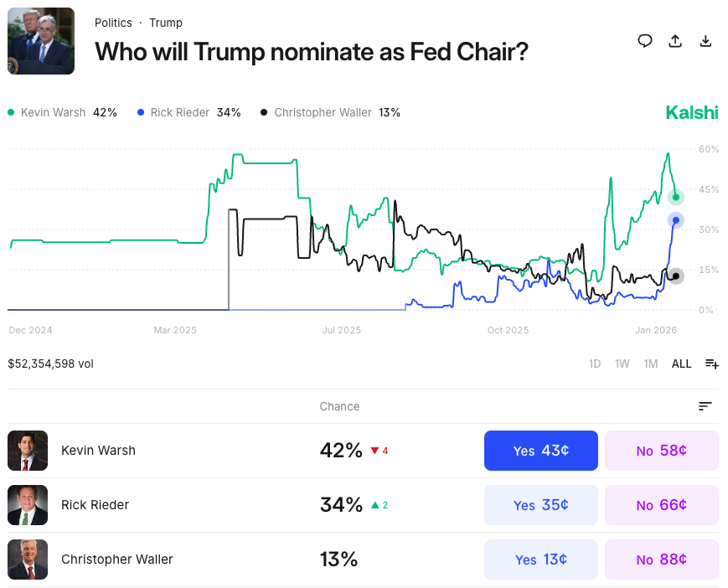Toggle the Rick Rieder blue legend dot
This screenshot has height=588, width=728.
(x=139, y=111)
